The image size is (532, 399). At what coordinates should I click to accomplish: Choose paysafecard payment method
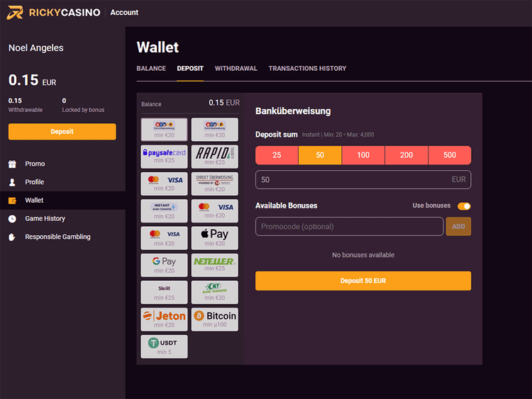165,157
